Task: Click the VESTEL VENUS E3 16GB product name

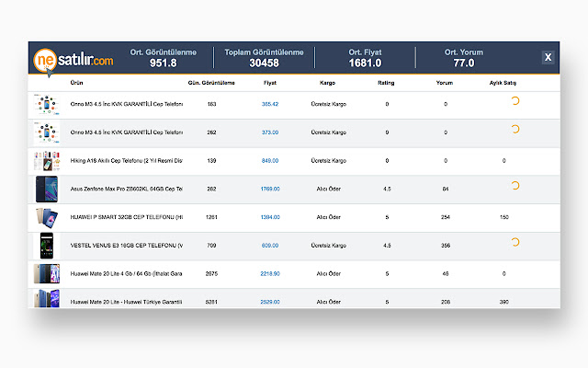Action: coord(127,246)
